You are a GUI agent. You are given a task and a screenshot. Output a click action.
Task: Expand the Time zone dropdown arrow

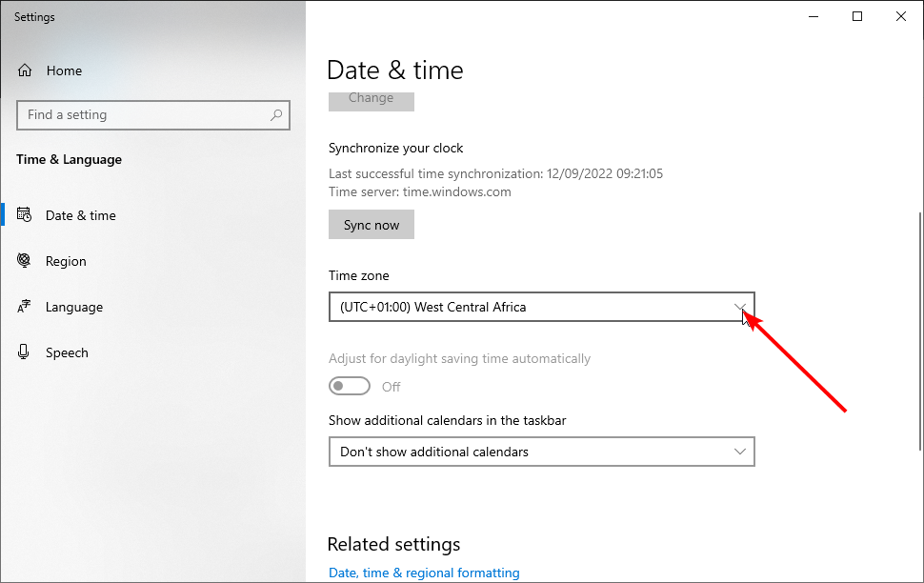[x=739, y=307]
